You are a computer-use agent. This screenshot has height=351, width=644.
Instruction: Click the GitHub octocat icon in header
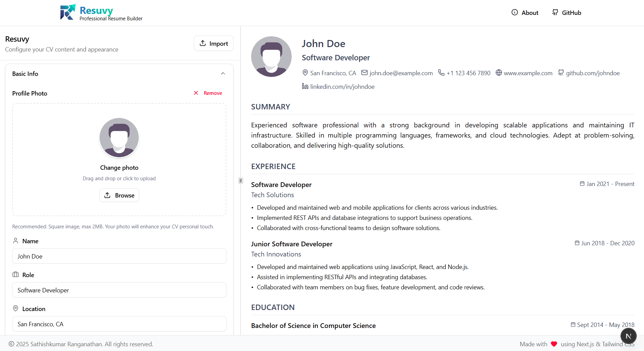tap(555, 12)
